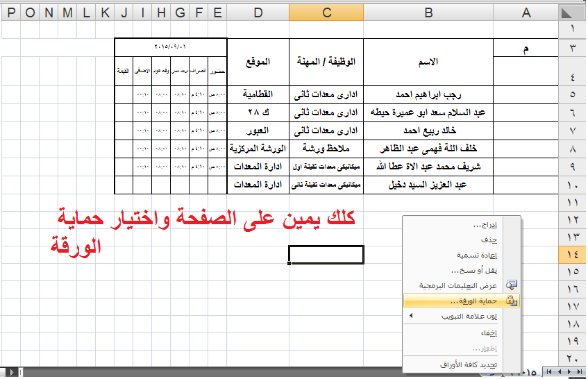Viewport: 588px width, 379px height.
Task: Click the الاسم header cell
Action: [428, 62]
